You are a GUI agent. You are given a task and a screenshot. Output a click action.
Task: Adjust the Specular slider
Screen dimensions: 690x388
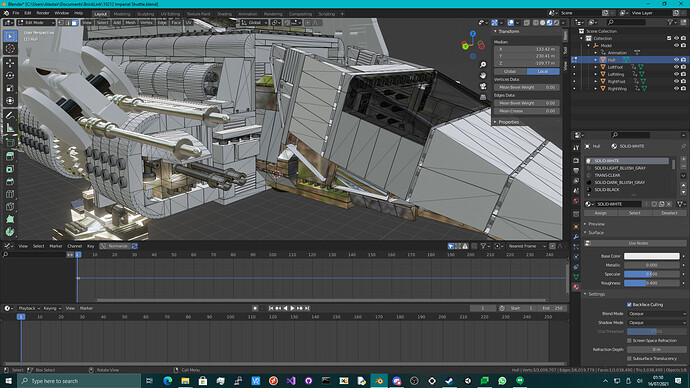point(652,274)
